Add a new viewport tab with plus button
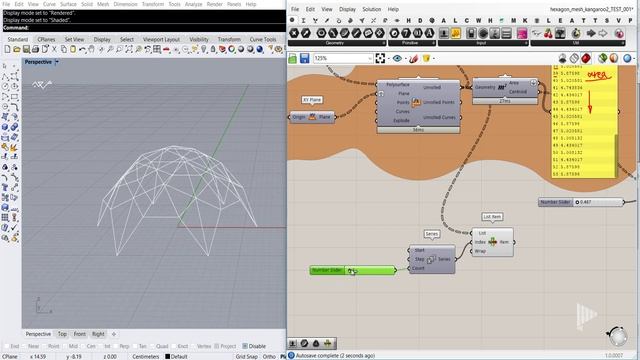Screen dimensions: 640x360 [x=114, y=334]
